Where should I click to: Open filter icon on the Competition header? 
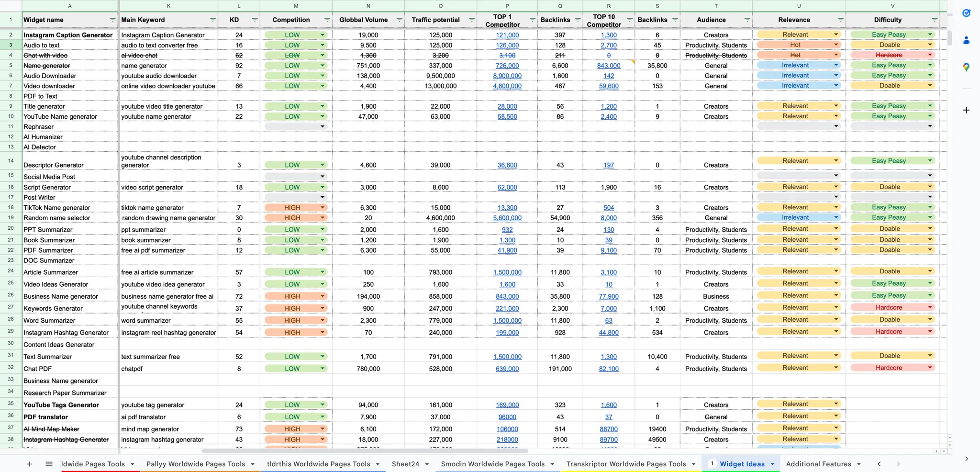click(x=327, y=20)
